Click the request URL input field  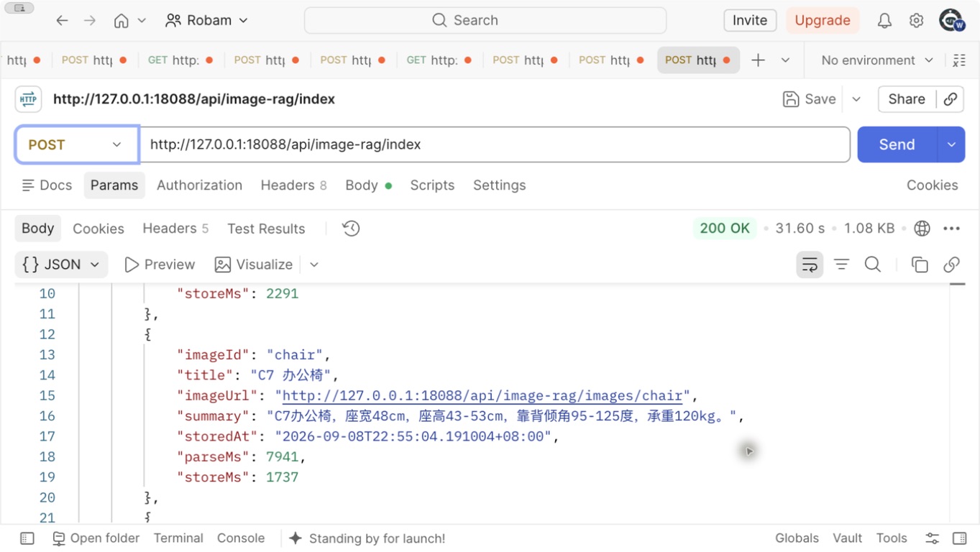[495, 144]
